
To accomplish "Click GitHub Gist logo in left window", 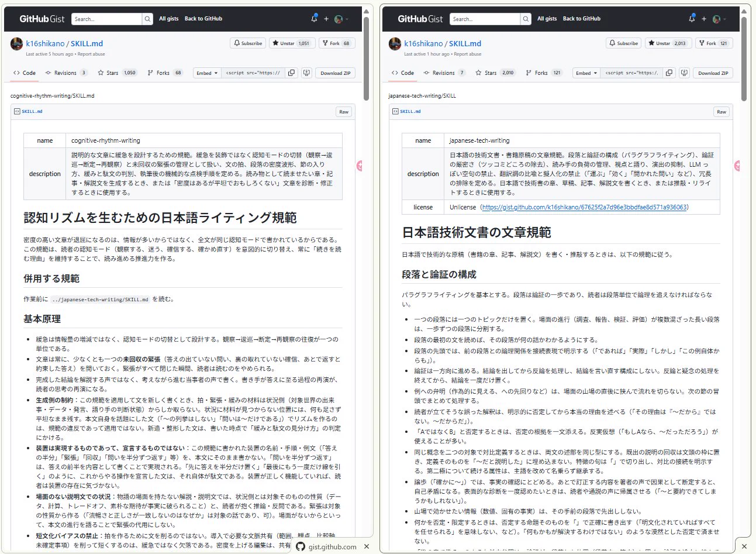I will click(42, 19).
